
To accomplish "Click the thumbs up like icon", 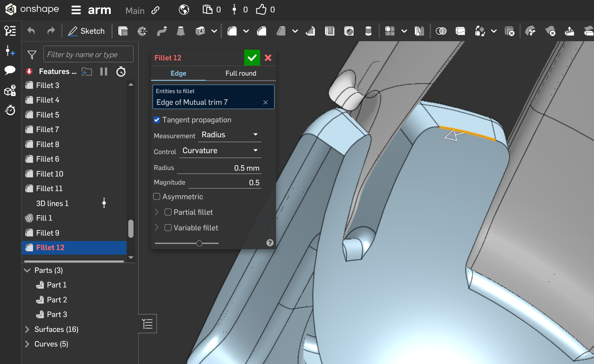I will click(261, 9).
